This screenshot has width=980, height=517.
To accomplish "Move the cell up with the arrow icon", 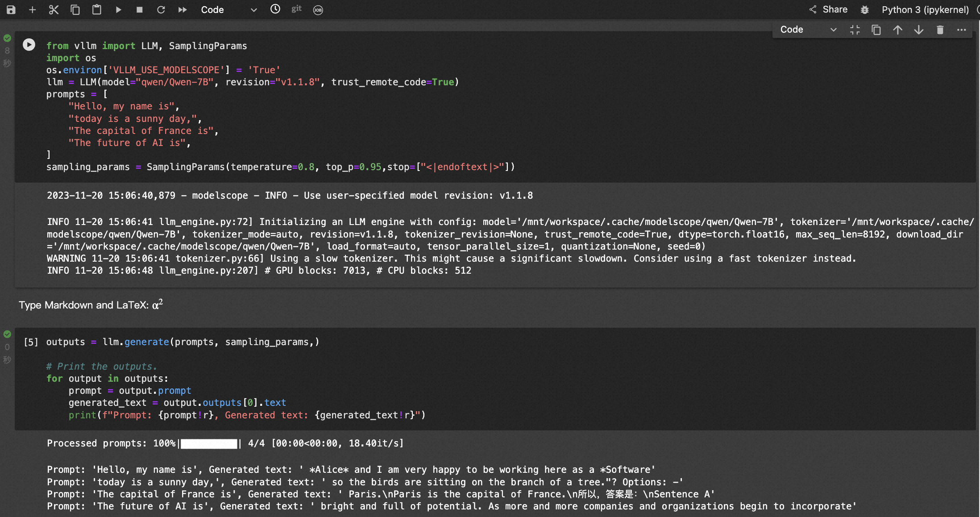I will click(x=897, y=29).
